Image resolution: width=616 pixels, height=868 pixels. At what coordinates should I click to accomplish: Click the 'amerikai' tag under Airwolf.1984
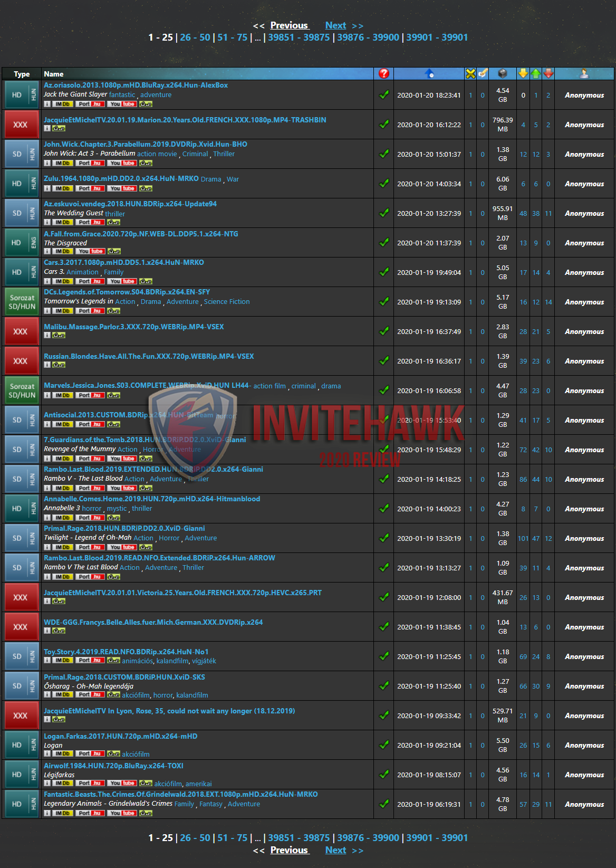[x=199, y=784]
